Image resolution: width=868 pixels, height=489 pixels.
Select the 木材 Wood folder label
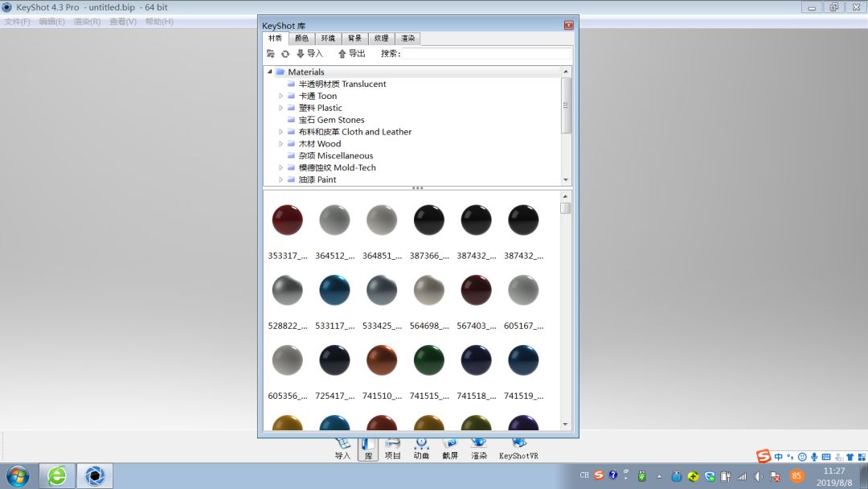[319, 143]
